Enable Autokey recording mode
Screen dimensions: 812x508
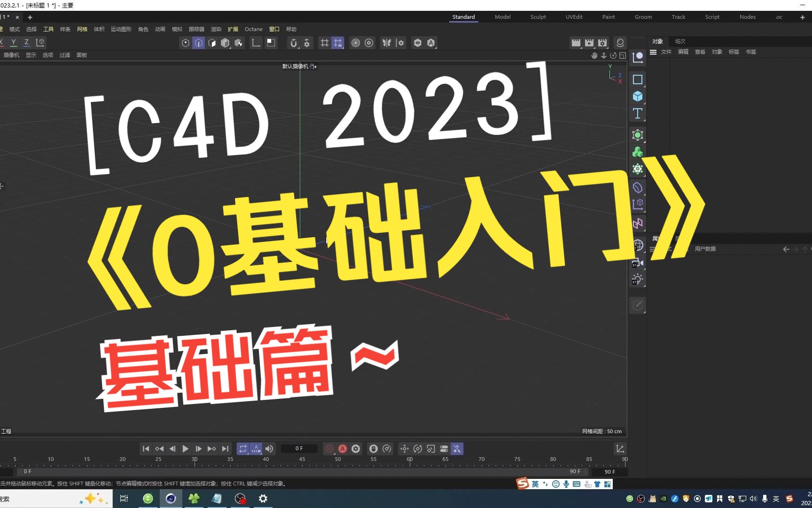tap(343, 449)
